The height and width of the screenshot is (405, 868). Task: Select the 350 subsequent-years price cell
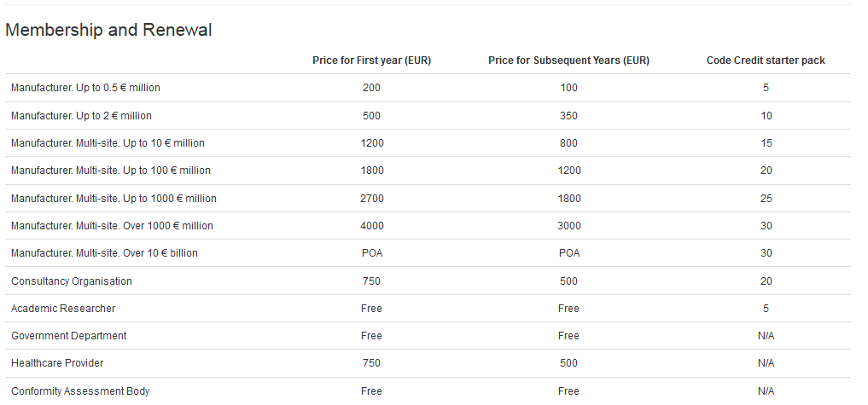point(568,115)
